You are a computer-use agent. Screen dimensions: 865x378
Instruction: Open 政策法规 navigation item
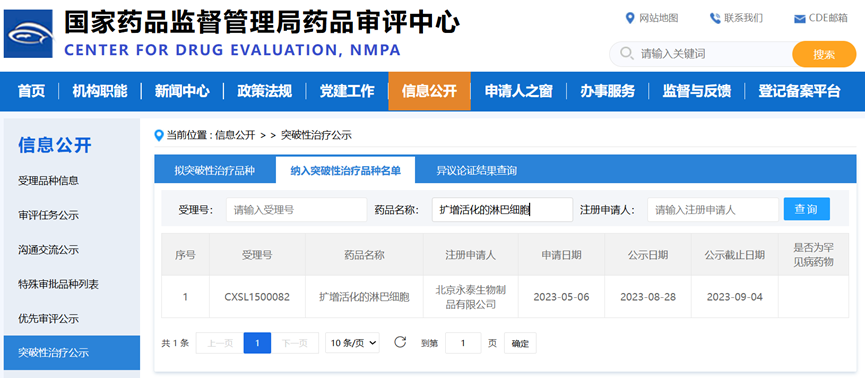(264, 91)
